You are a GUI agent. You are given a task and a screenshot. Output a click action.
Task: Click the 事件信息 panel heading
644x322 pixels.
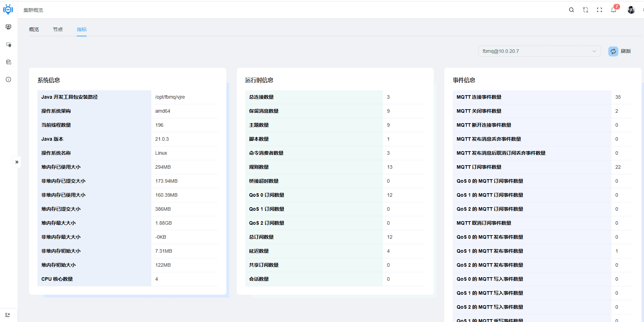click(x=464, y=80)
